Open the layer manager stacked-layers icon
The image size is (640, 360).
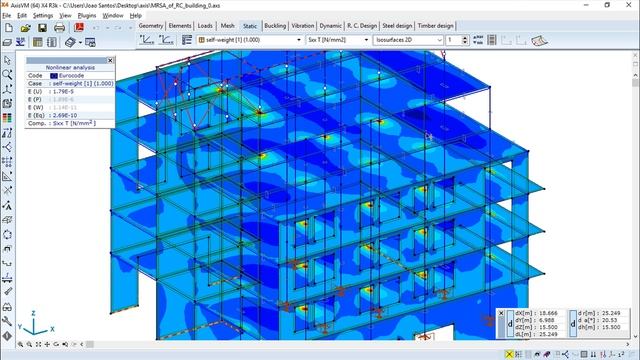tap(71, 42)
